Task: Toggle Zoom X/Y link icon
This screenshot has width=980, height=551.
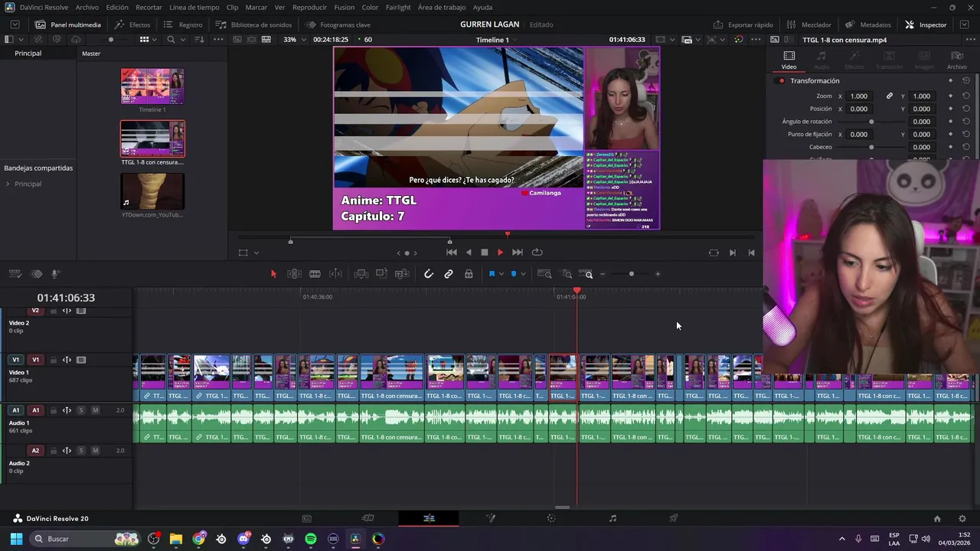Action: tap(890, 96)
